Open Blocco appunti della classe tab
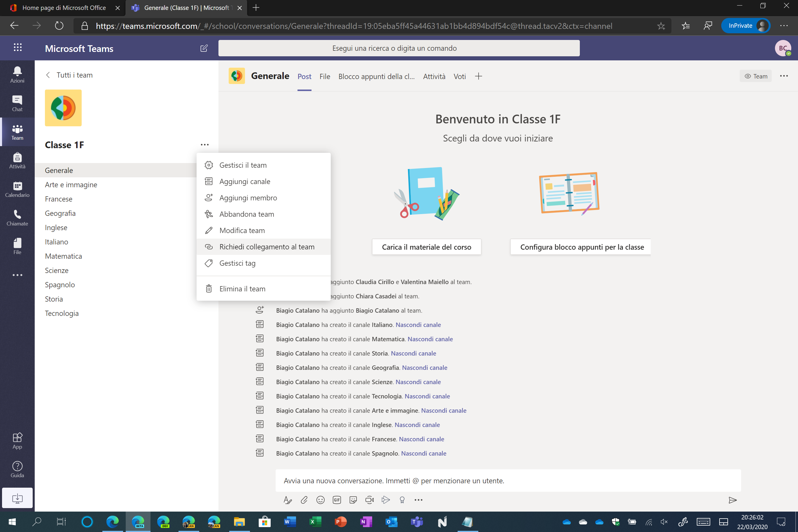Image resolution: width=798 pixels, height=532 pixels. 376,76
